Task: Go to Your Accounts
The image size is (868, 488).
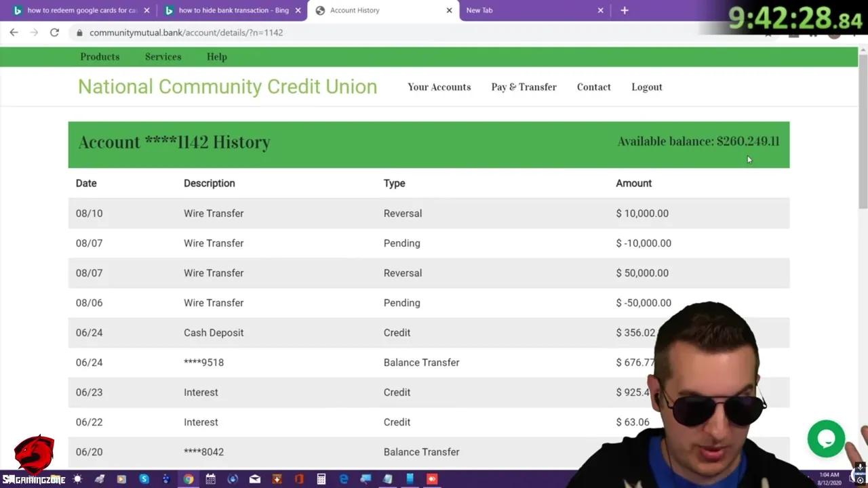Action: (439, 87)
